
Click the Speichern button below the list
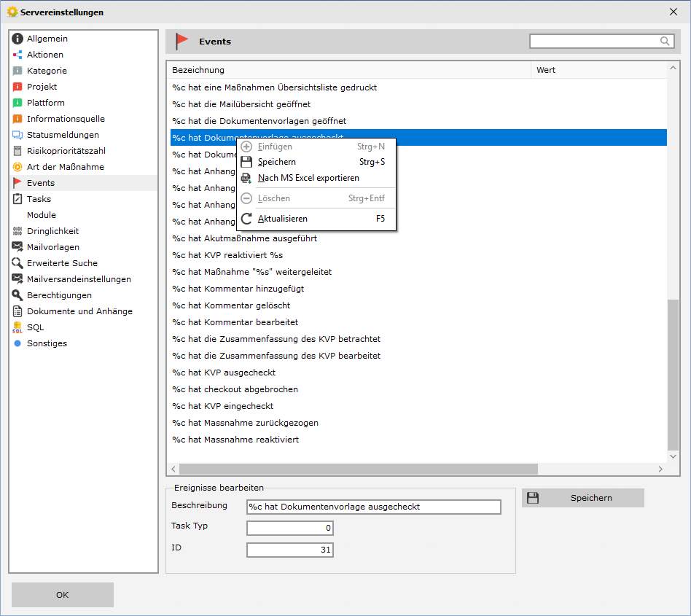583,498
